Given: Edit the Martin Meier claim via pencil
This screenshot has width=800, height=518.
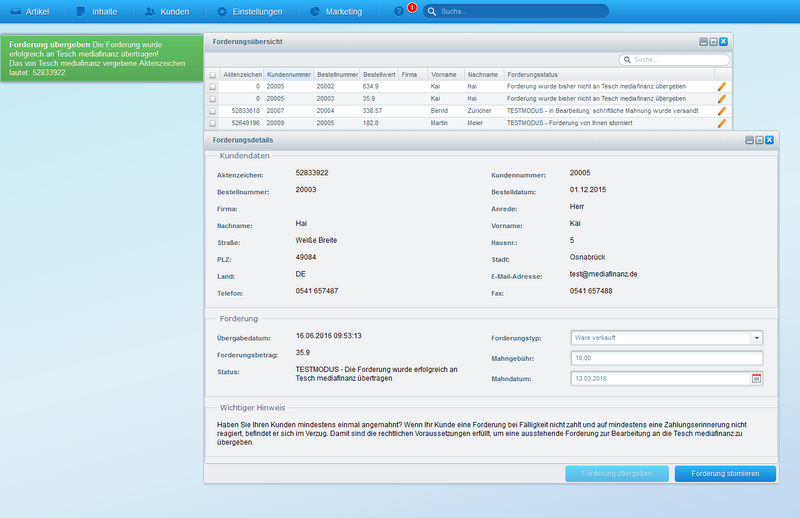Looking at the screenshot, I should click(721, 124).
